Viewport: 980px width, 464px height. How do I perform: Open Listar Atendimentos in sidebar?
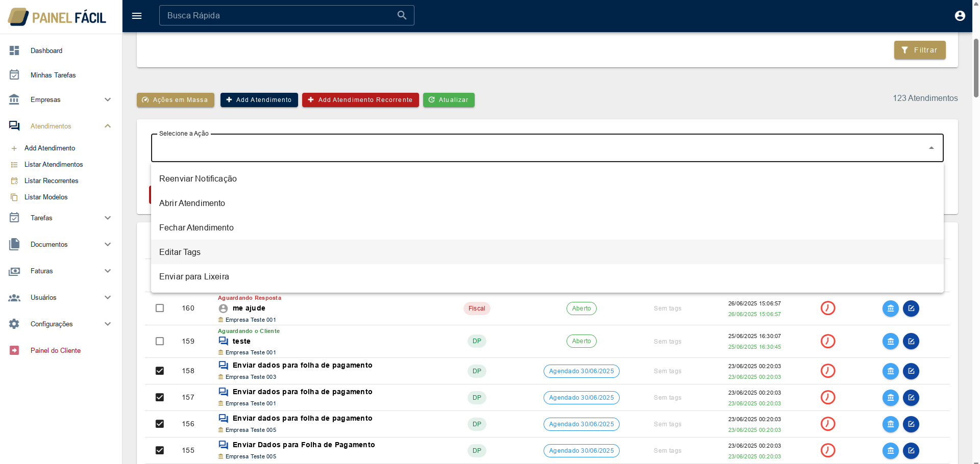[54, 164]
